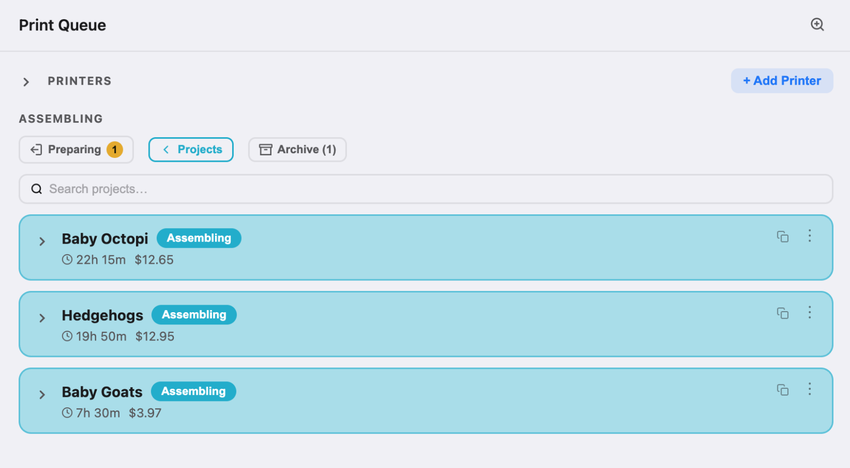The width and height of the screenshot is (850, 468).
Task: Click the zoom magnifier icon top right
Action: pyautogui.click(x=817, y=24)
